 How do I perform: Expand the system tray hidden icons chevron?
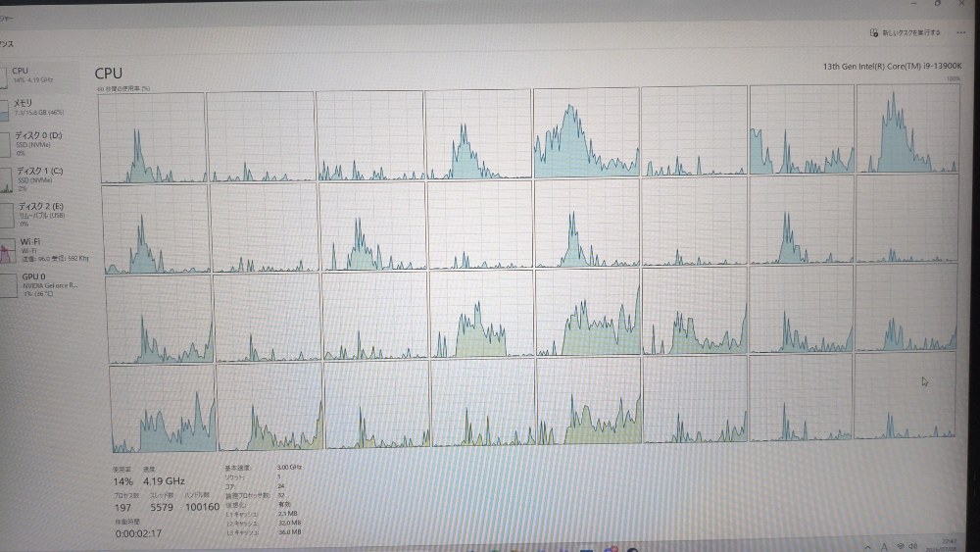point(867,547)
